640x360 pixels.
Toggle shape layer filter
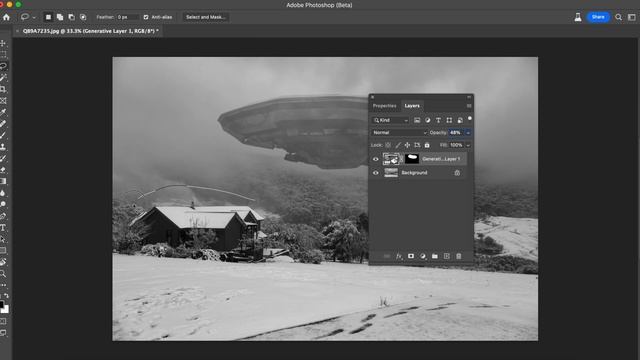point(449,120)
